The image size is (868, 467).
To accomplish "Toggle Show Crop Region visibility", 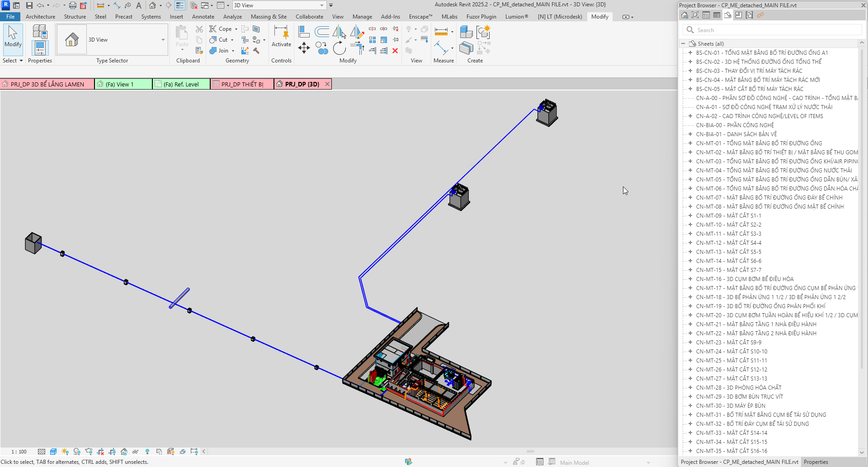I will [112, 452].
